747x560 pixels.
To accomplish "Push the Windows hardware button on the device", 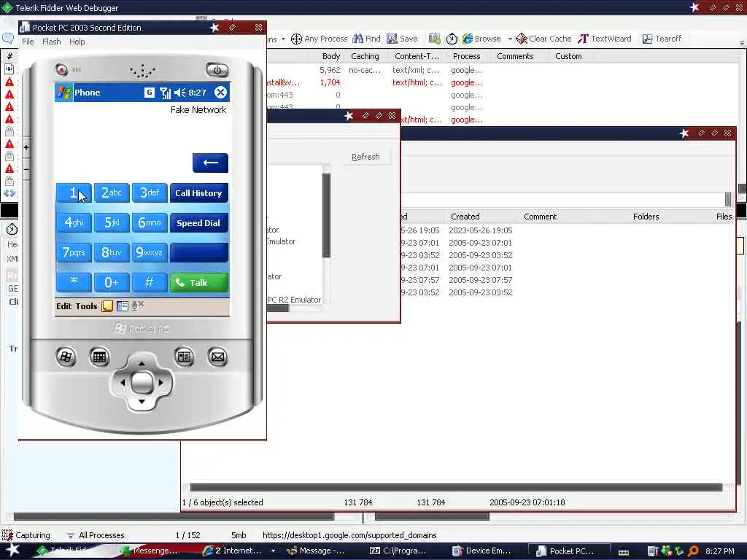I will click(x=66, y=357).
